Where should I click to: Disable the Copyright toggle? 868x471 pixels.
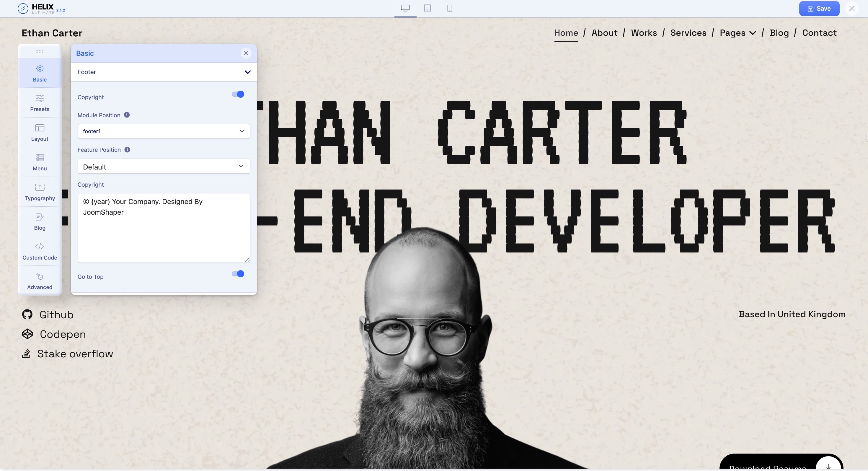pyautogui.click(x=238, y=94)
